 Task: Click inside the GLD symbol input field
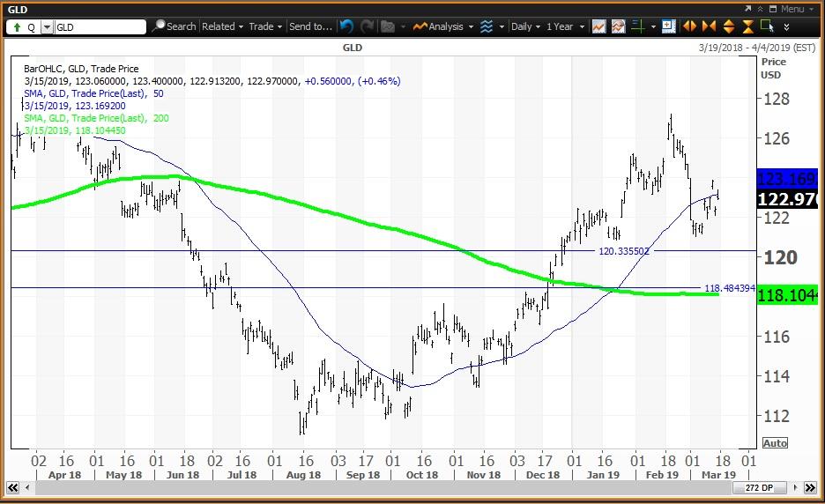[100, 27]
